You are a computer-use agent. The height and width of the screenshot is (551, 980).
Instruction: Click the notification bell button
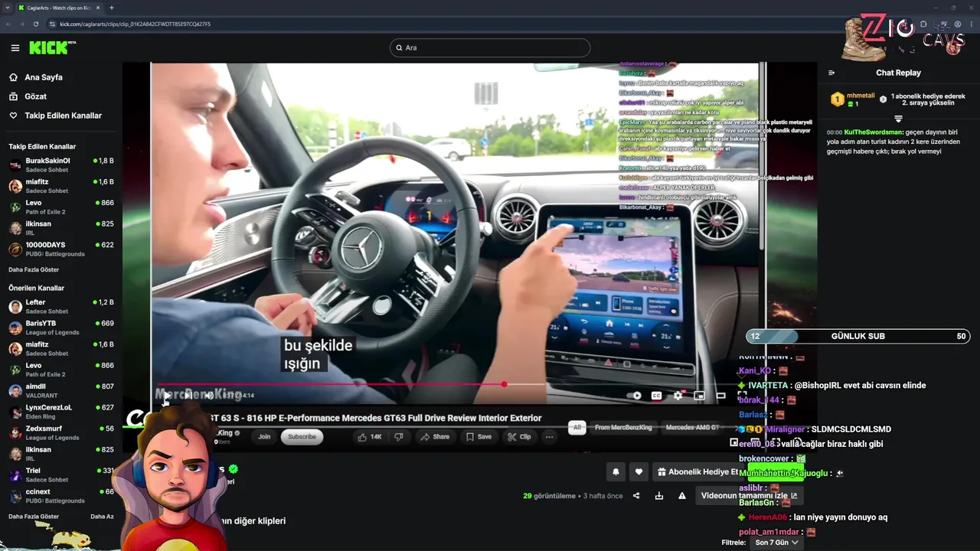click(616, 472)
